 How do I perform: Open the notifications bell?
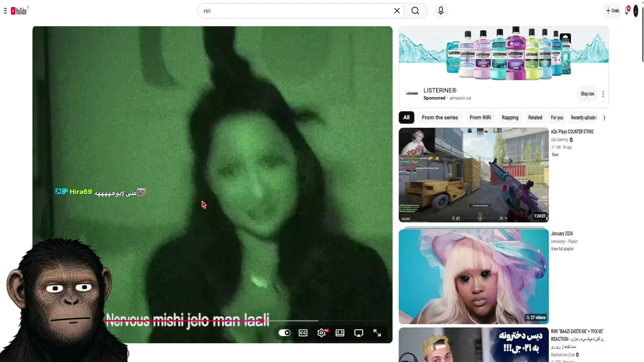[x=627, y=11]
